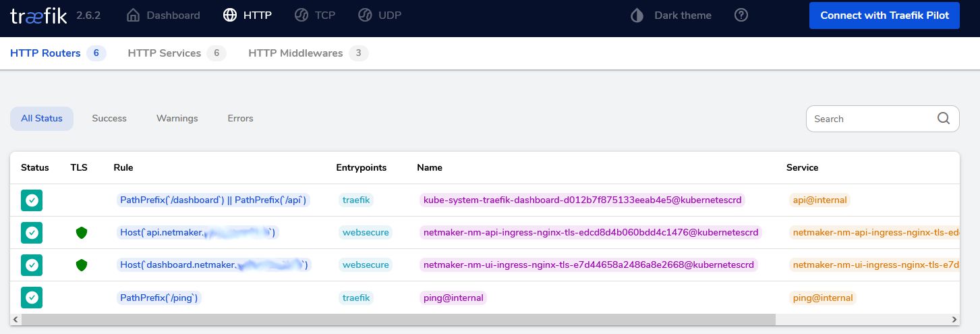Image resolution: width=980 pixels, height=334 pixels.
Task: Click the scrollbar right arrow
Action: pos(954,319)
